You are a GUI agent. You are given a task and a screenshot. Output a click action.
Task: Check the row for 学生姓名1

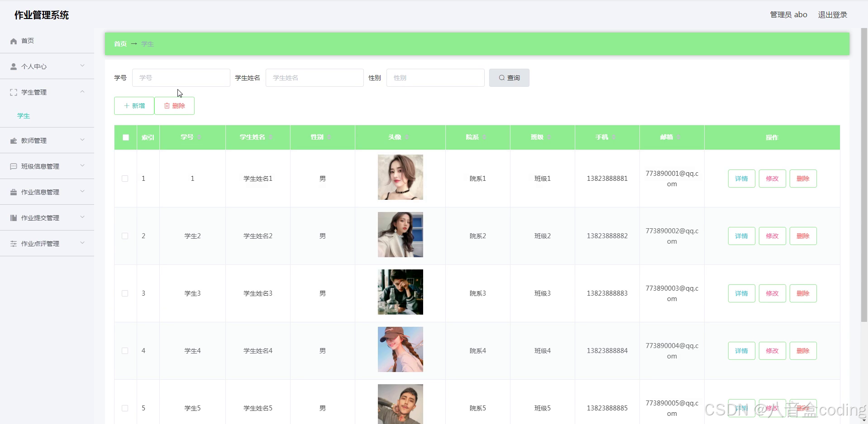(x=125, y=179)
